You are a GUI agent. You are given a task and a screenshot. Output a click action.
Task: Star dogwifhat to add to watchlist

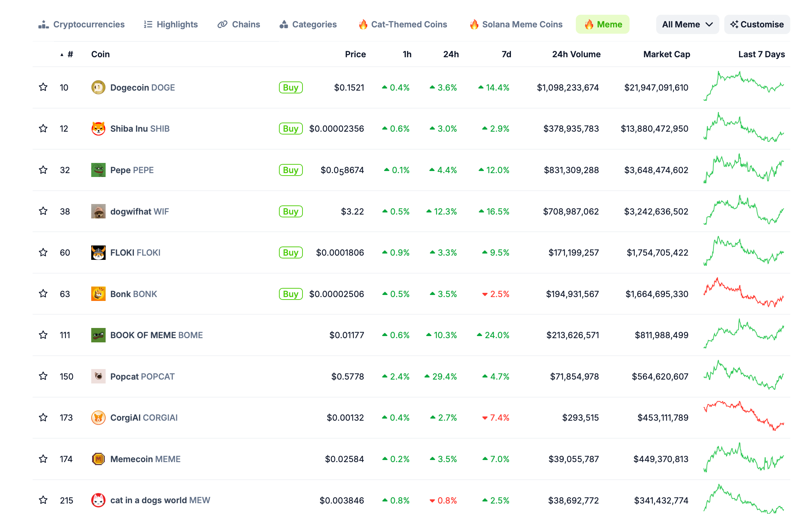[x=43, y=211]
